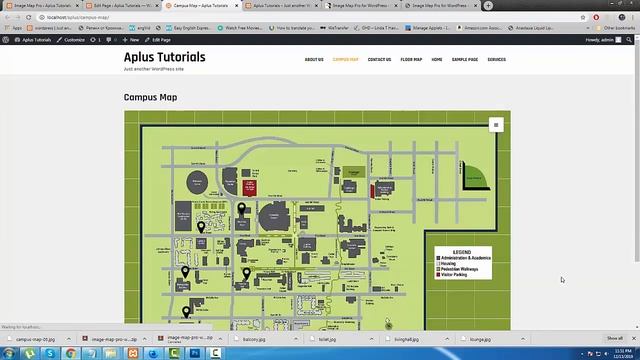Viewport: 640px width, 360px height.
Task: Go to the Home menu item
Action: 437,60
